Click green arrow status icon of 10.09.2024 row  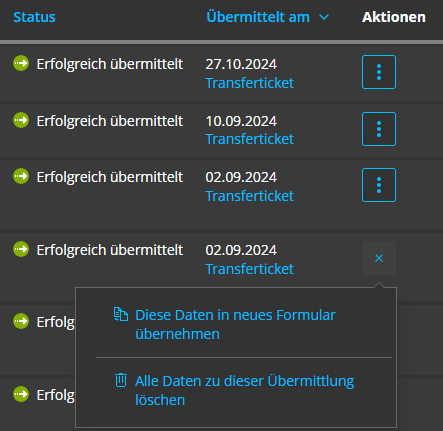click(x=21, y=120)
